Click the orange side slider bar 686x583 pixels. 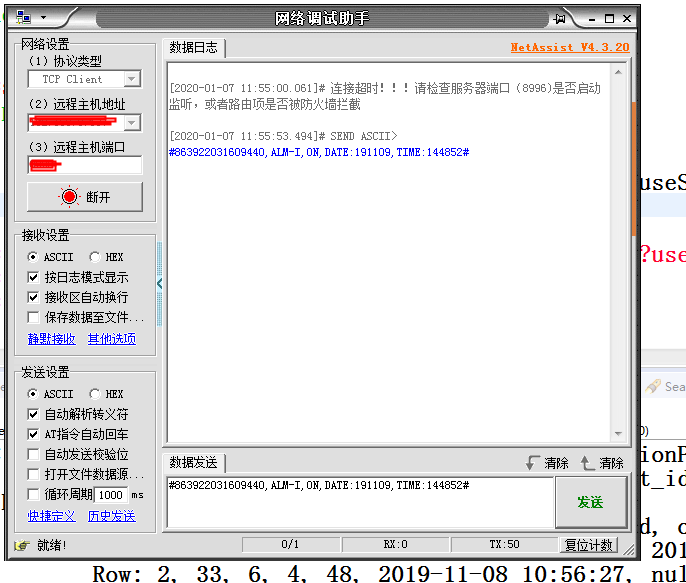point(634,169)
